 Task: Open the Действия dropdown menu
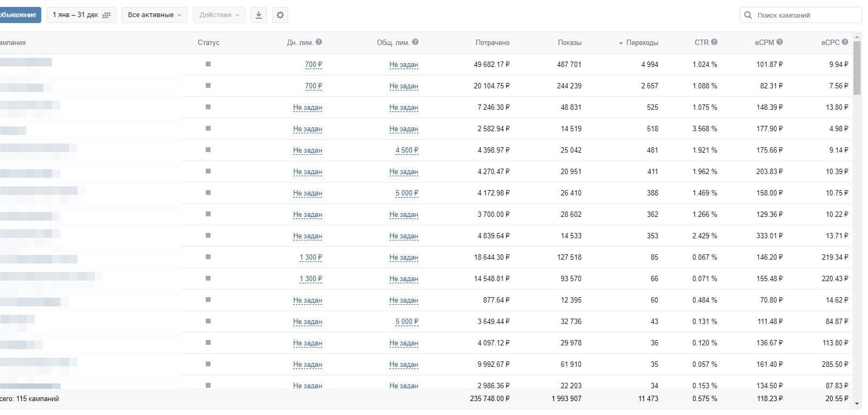[219, 15]
